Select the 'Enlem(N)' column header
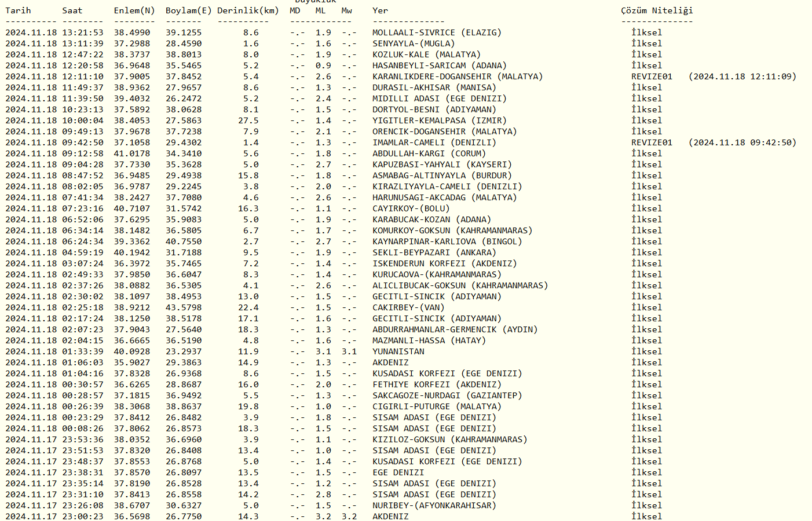 [134, 10]
